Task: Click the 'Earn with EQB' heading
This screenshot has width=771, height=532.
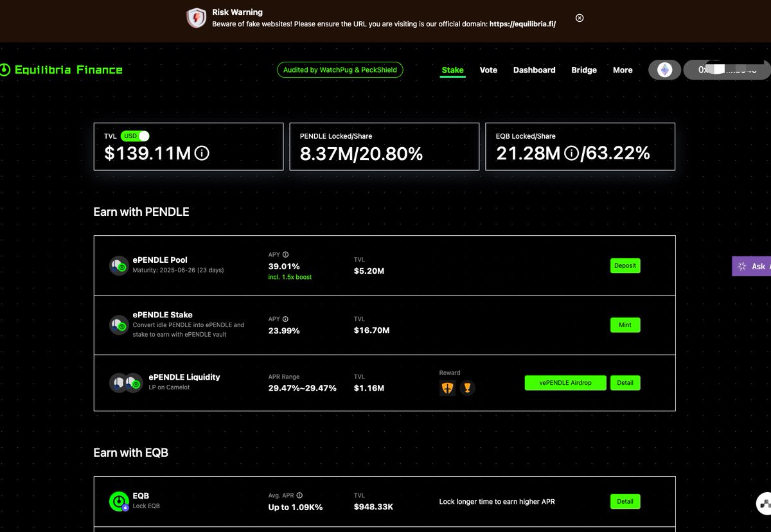Action: (x=130, y=452)
